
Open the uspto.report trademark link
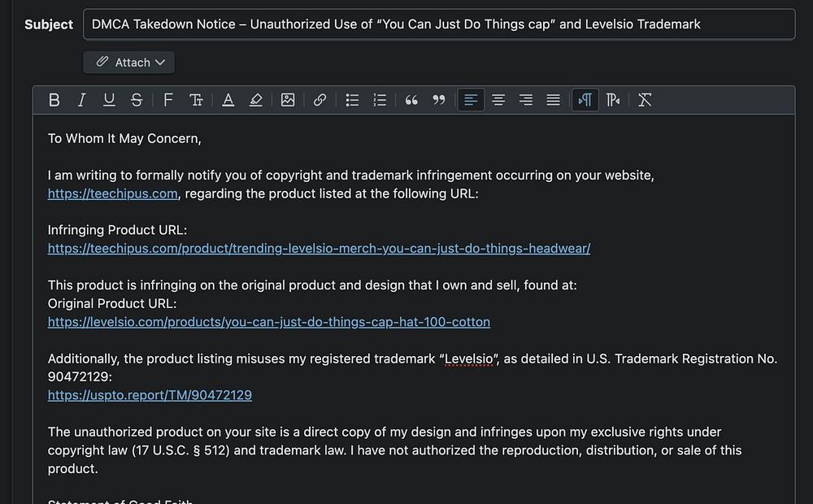click(x=150, y=395)
